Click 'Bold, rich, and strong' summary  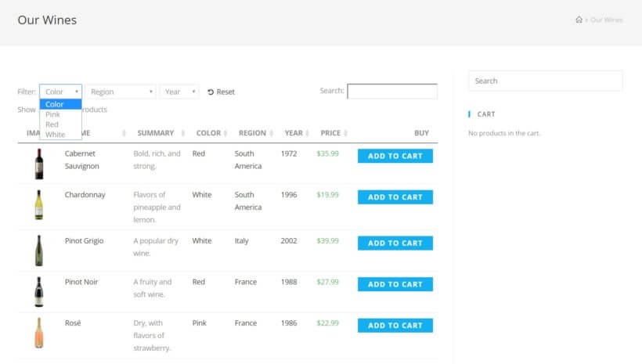(x=157, y=160)
